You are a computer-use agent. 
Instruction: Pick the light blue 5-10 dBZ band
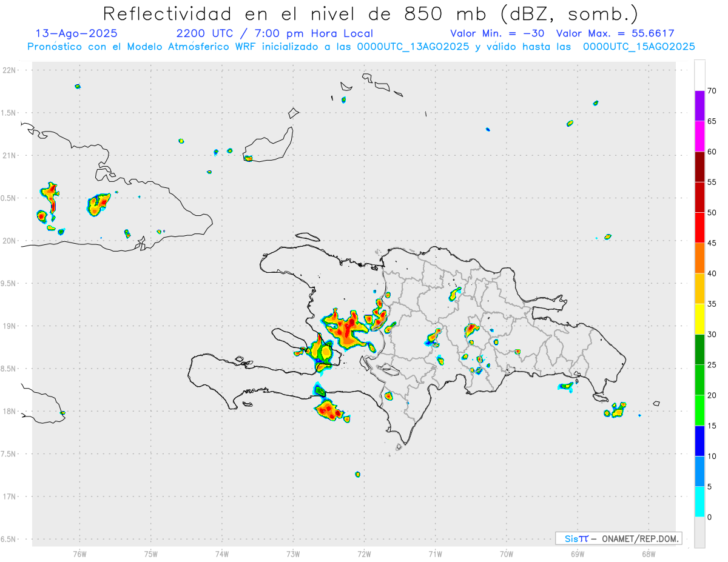pyautogui.click(x=699, y=472)
